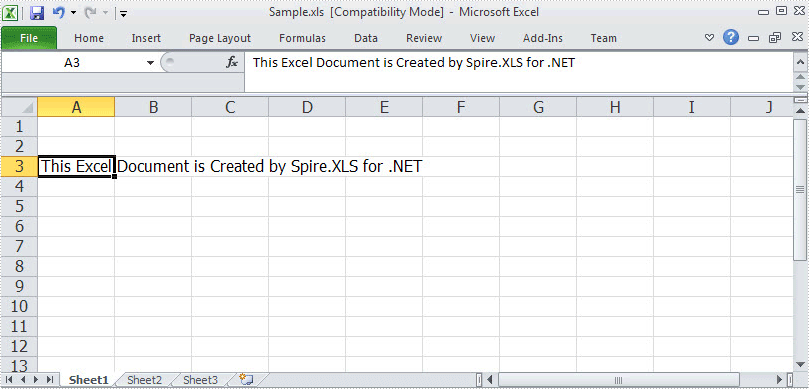Image resolution: width=809 pixels, height=389 pixels.
Task: Select column C header
Action: 230,107
